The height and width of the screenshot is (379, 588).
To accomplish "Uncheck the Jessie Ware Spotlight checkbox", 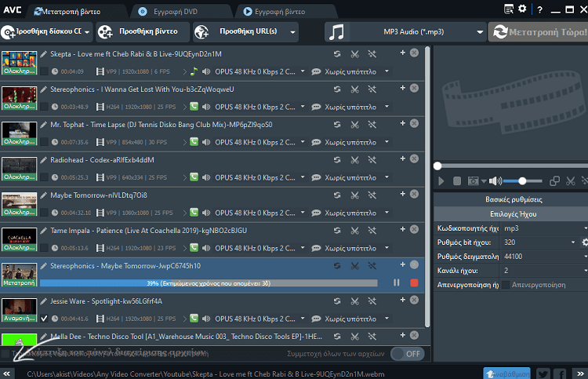I will pyautogui.click(x=44, y=319).
